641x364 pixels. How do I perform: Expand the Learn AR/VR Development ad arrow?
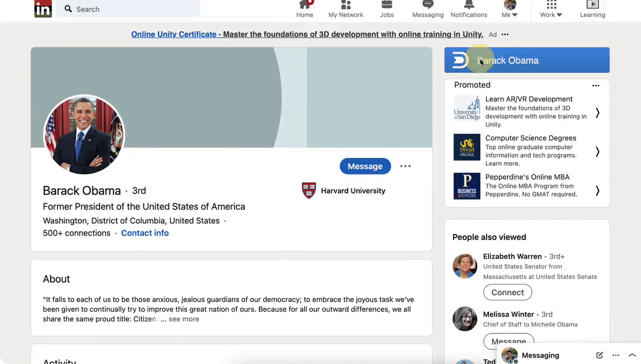point(598,113)
